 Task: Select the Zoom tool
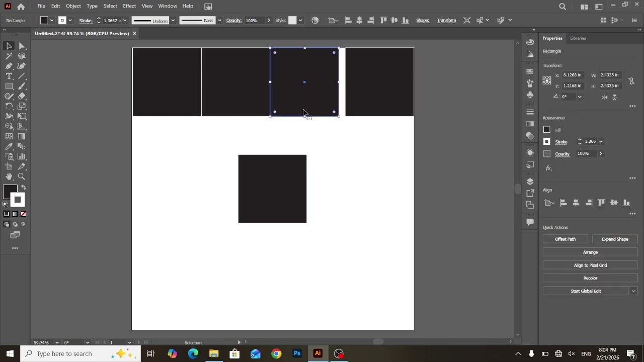[22, 176]
